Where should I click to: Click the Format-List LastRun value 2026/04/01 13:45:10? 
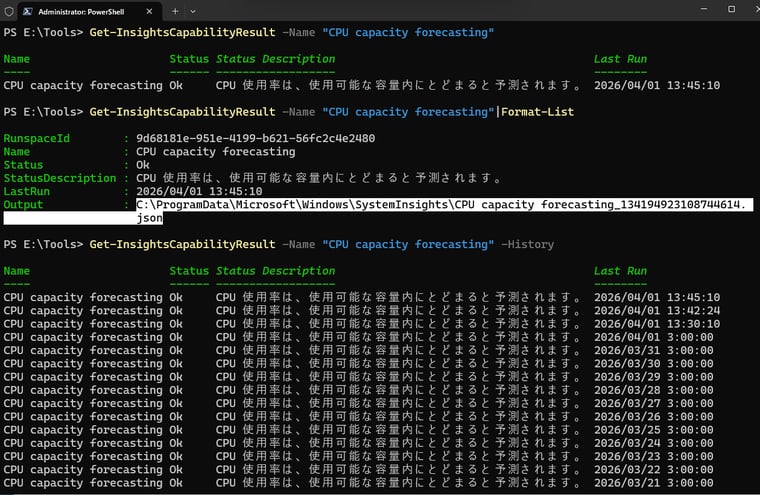199,192
